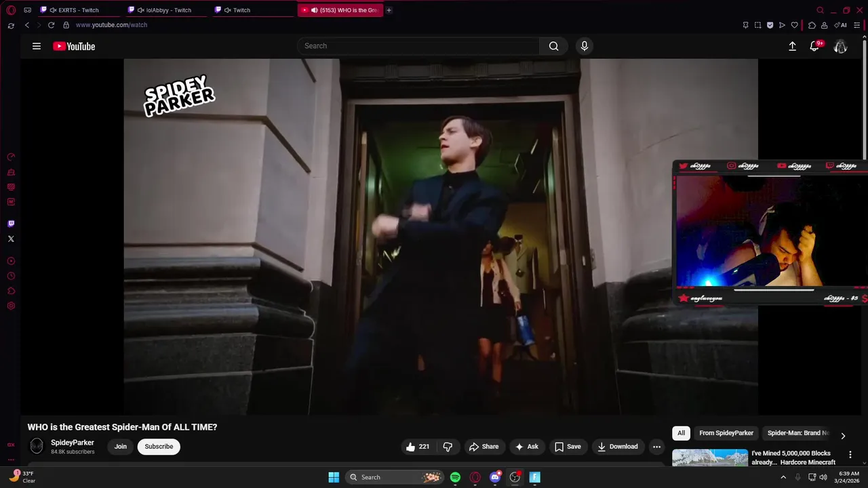Open the 5,000,000 Blocks Minecraft video thumbnail
Viewport: 868px width, 488px height.
[x=710, y=458]
